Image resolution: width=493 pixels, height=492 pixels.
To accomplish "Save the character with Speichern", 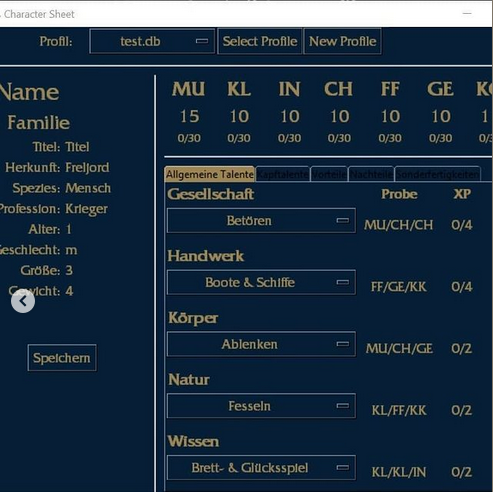I will pyautogui.click(x=62, y=358).
